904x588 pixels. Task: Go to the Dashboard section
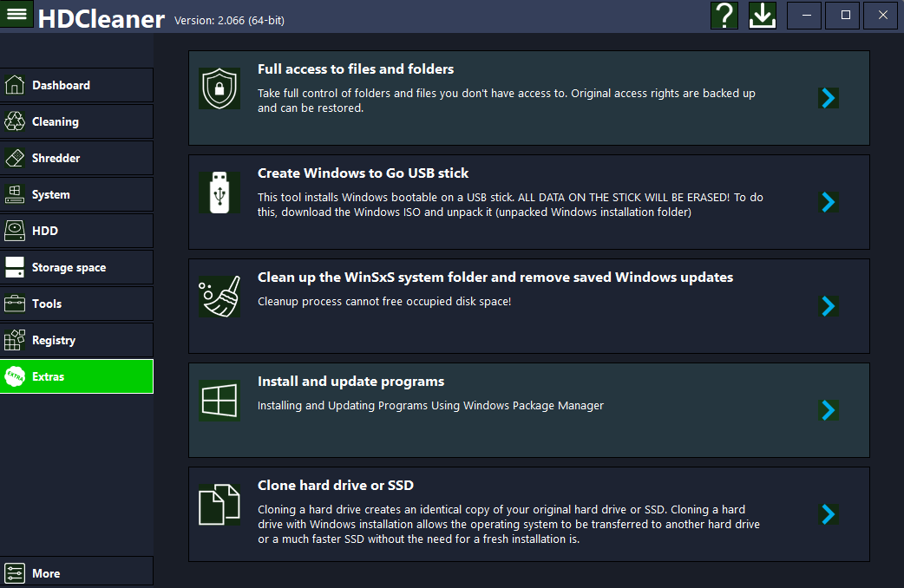pos(76,85)
